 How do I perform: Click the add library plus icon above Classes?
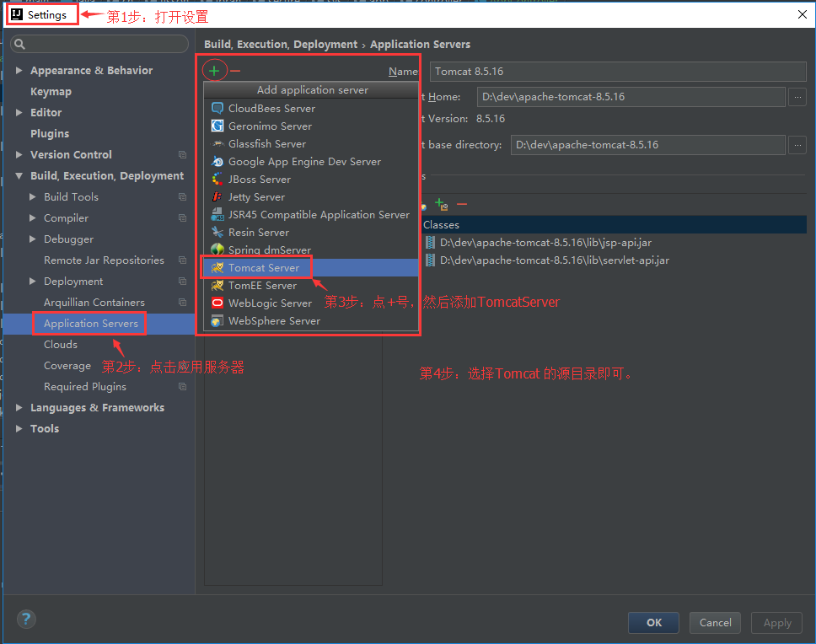(x=442, y=205)
